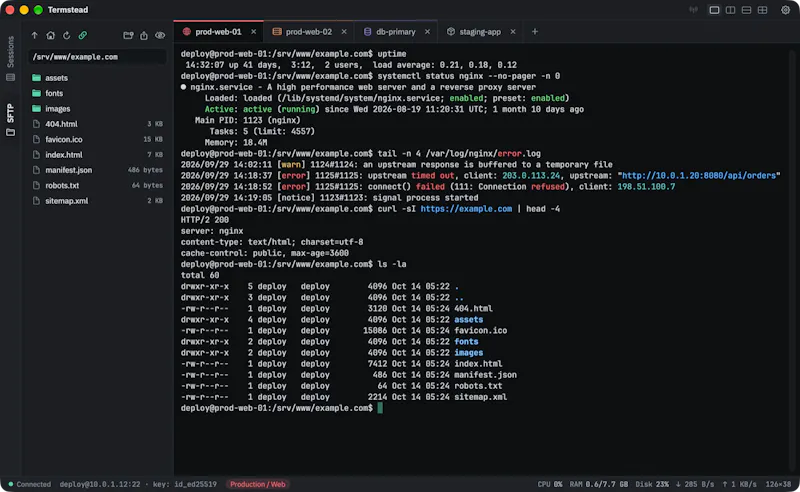Screen dimensions: 800x492
Task: Switch to the prod-web-01 tab
Action: [x=218, y=32]
